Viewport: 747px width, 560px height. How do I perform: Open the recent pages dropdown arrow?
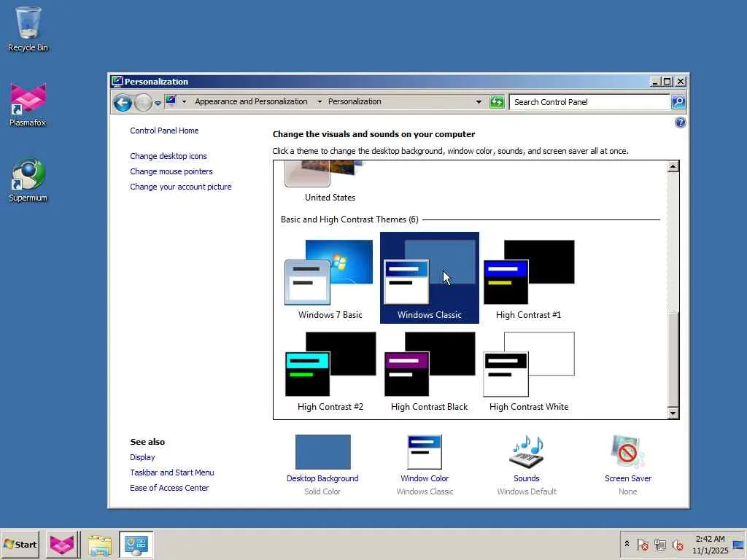158,103
